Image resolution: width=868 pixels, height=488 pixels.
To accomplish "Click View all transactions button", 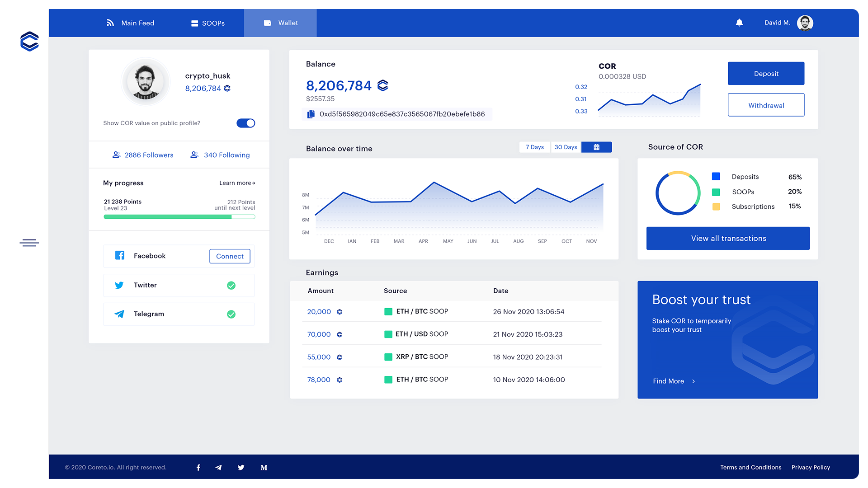I will (728, 238).
